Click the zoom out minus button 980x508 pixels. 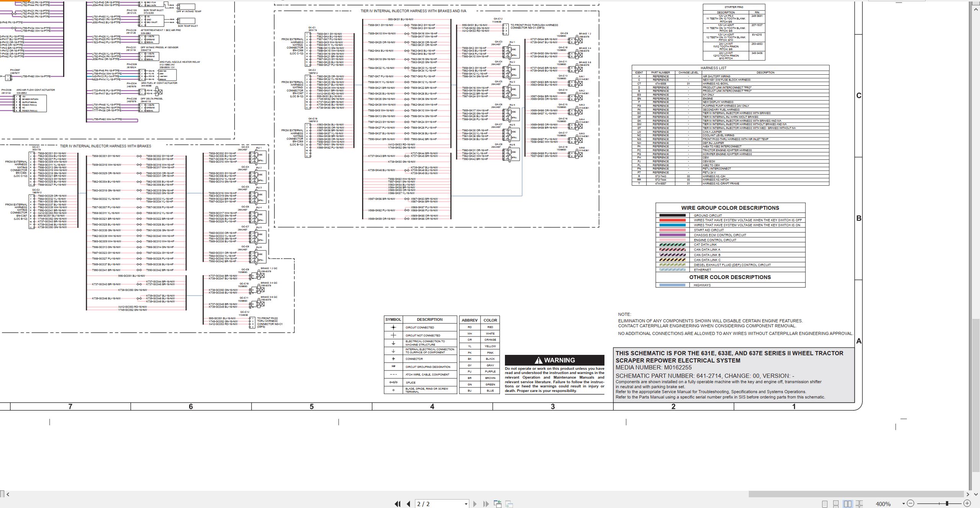pyautogui.click(x=910, y=503)
